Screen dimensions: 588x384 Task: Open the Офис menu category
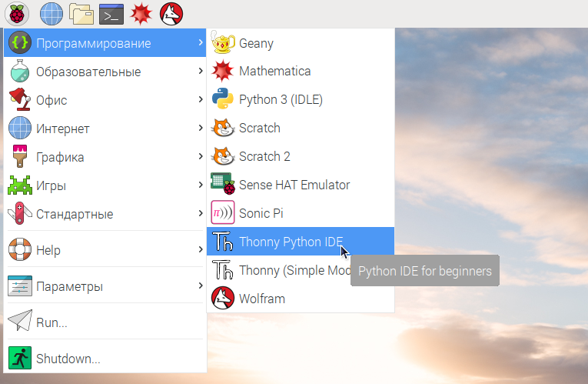(105, 100)
